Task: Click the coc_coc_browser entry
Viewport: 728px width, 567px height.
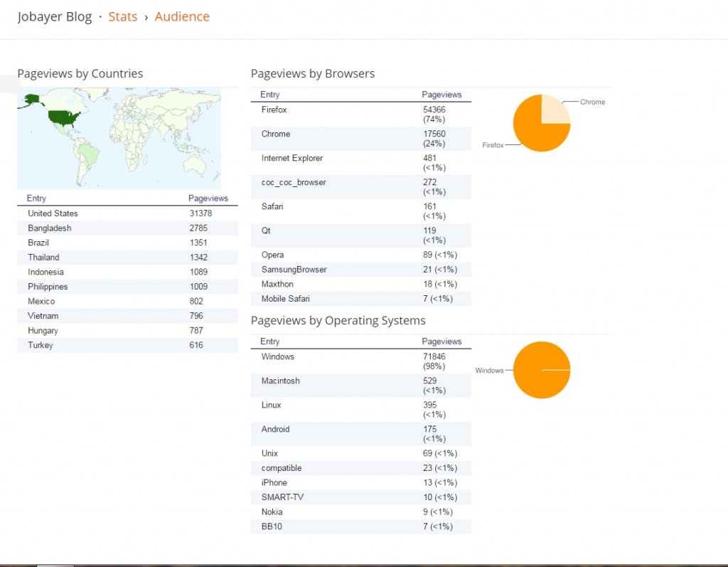Action: pos(294,182)
